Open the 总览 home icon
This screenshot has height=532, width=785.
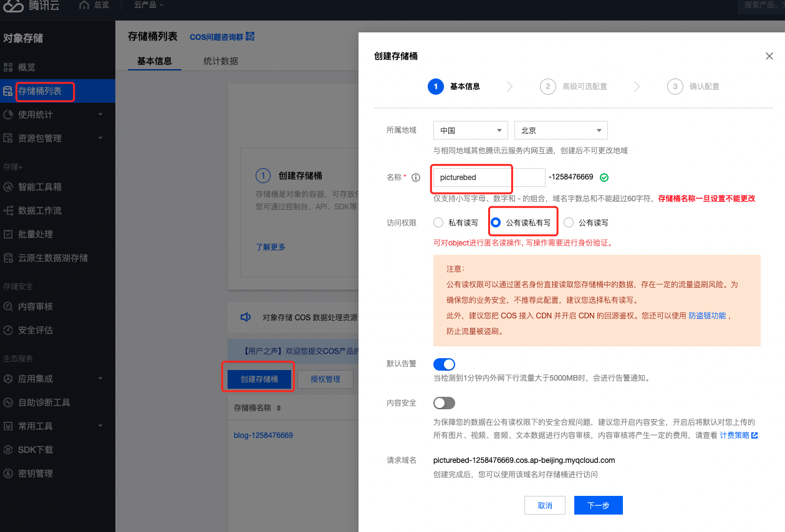click(85, 5)
